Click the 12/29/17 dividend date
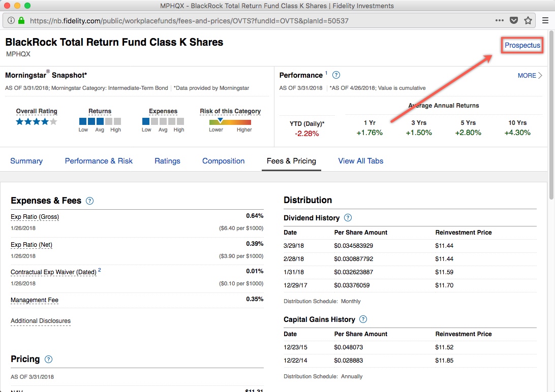555x392 pixels. coord(296,285)
